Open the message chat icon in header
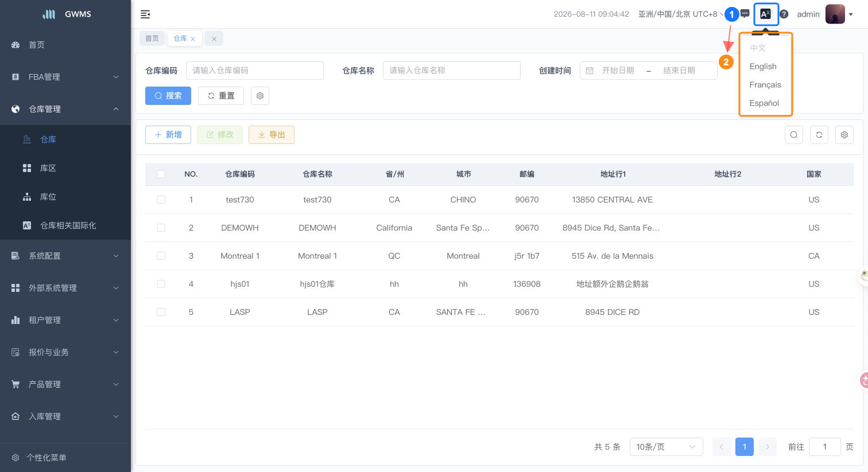868x472 pixels. (745, 14)
